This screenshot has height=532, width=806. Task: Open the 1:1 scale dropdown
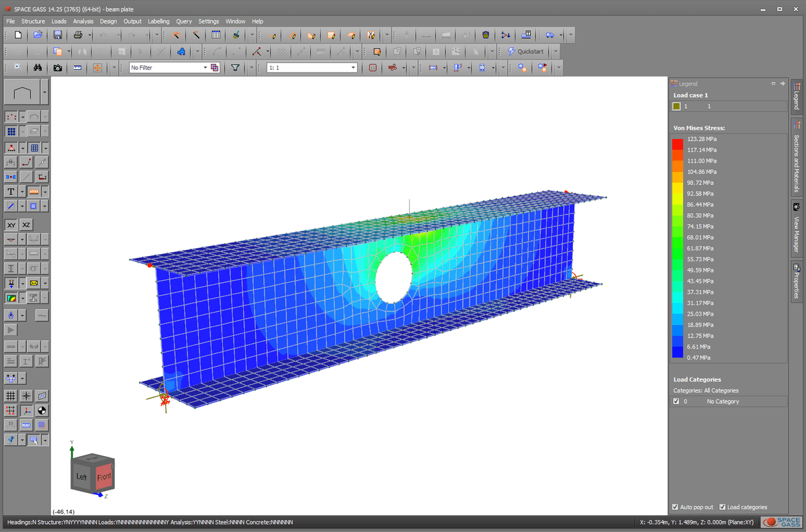pyautogui.click(x=353, y=67)
